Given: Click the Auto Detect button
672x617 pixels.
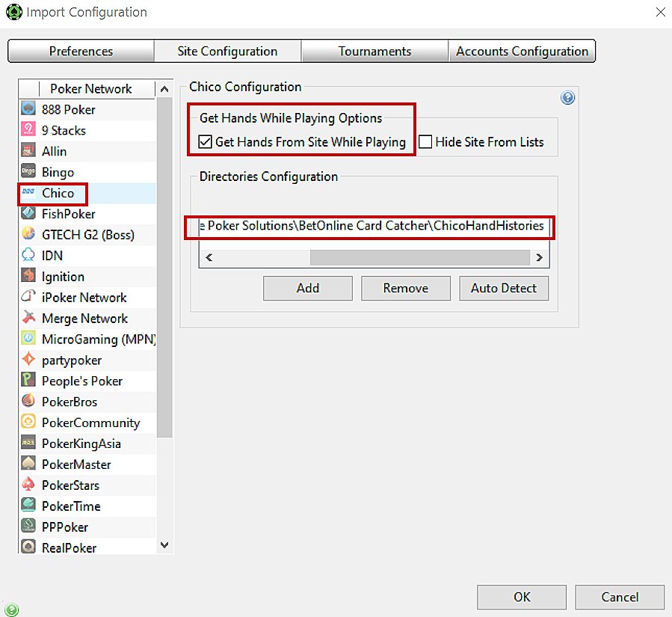Looking at the screenshot, I should (x=504, y=288).
